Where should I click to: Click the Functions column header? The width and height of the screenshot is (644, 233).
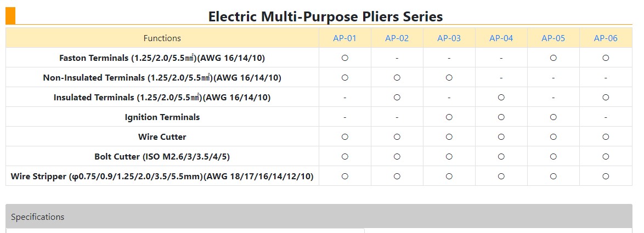(x=162, y=38)
